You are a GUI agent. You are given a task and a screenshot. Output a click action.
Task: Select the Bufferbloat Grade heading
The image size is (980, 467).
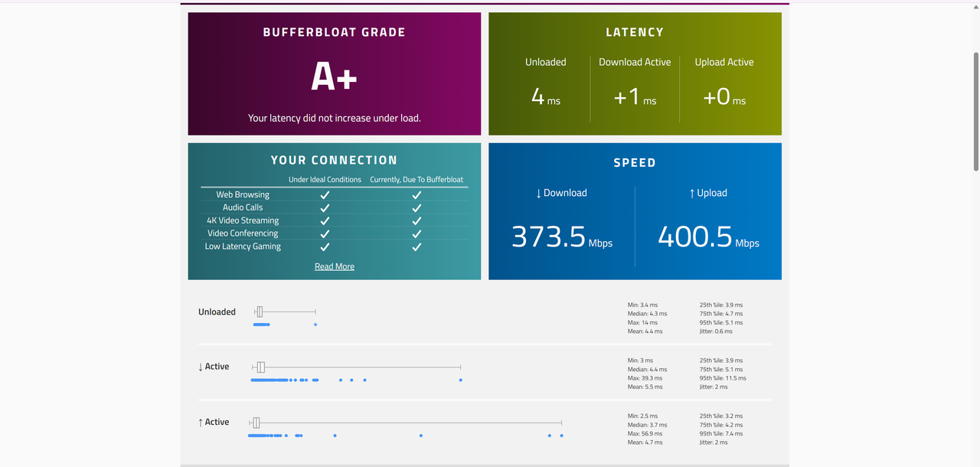(x=335, y=32)
